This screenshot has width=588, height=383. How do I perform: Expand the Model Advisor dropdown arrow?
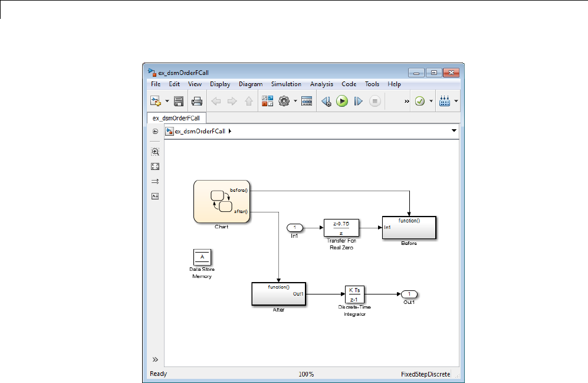click(431, 102)
